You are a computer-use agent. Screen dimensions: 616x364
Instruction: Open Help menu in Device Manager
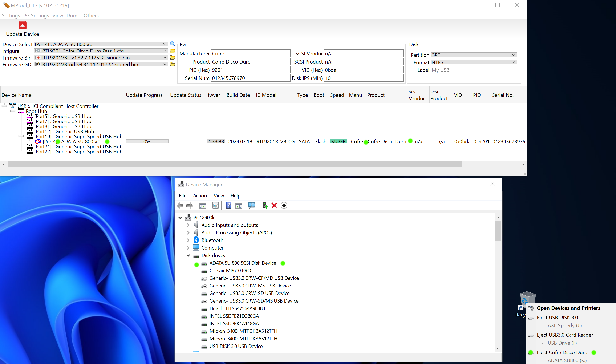point(235,195)
